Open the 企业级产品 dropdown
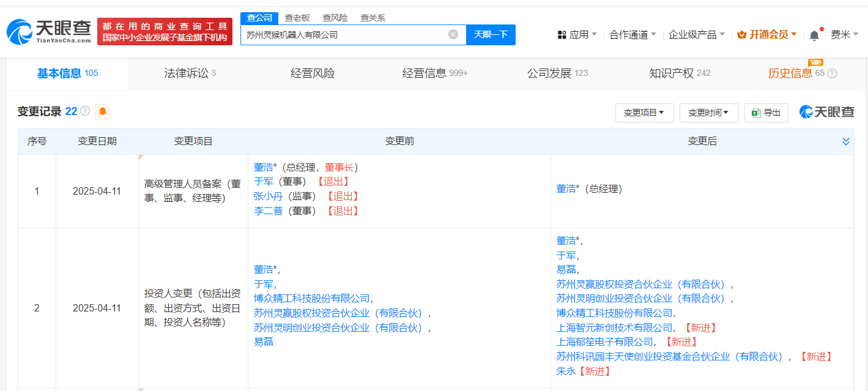 click(697, 35)
